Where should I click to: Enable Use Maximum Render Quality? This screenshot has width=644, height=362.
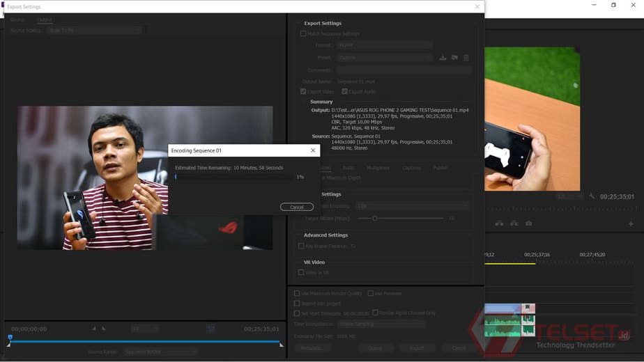297,293
